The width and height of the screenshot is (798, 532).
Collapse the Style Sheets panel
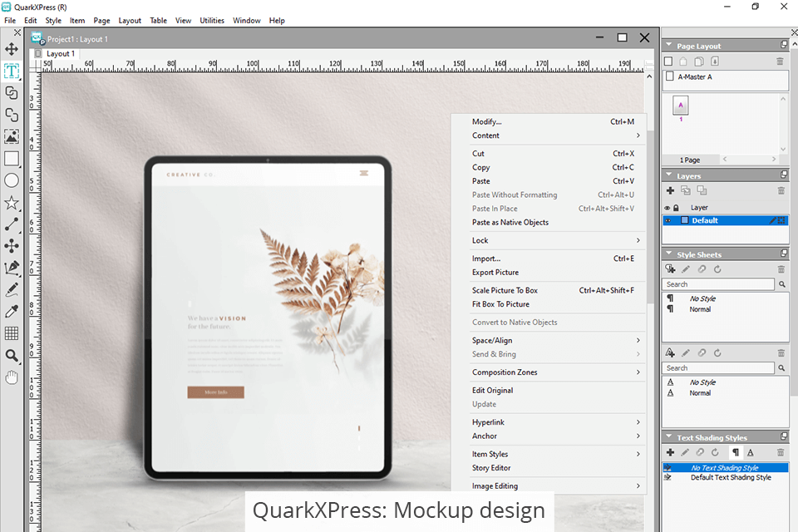668,254
